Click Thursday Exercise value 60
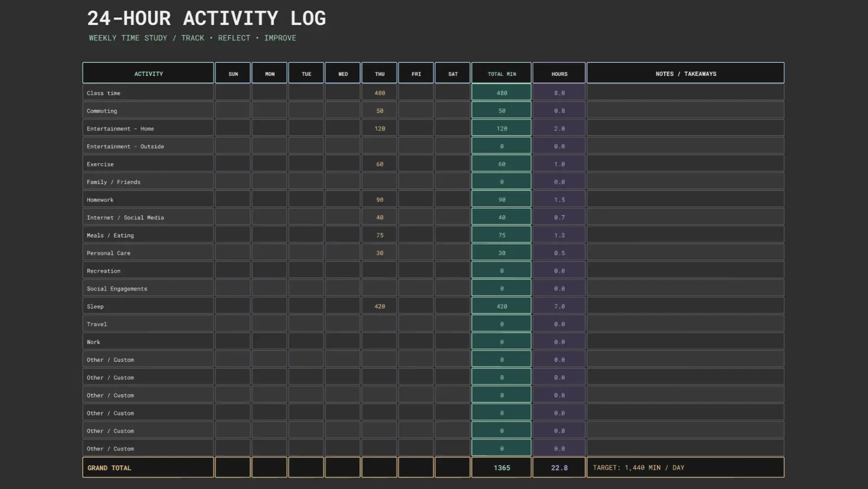 (379, 163)
